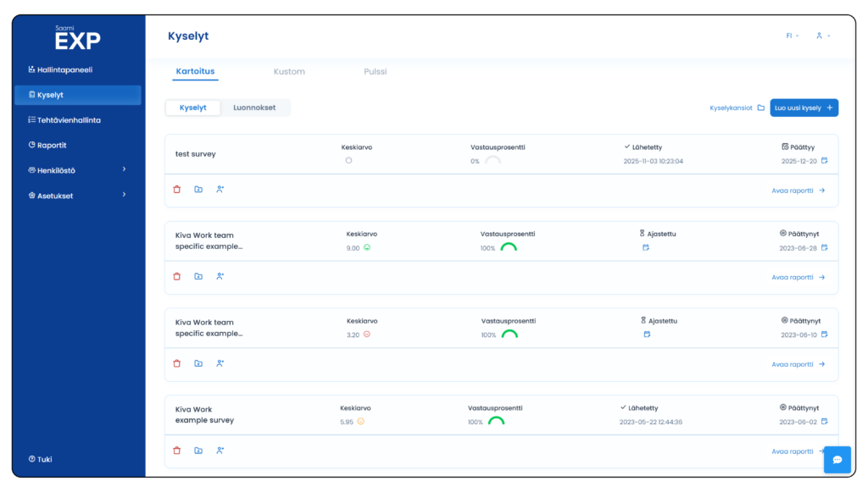Open the chat support bubble
Viewport: 868px width, 492px height.
click(x=837, y=459)
